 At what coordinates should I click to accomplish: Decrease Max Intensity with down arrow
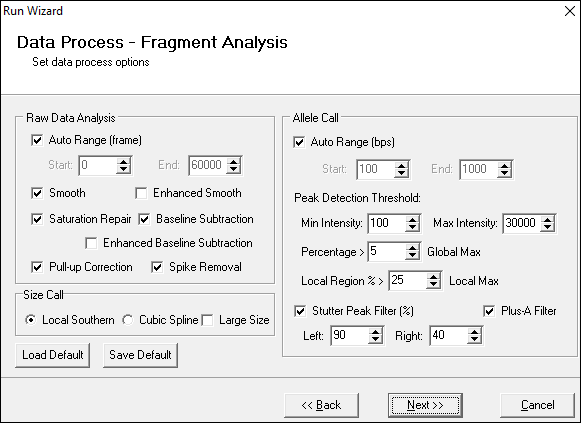(x=547, y=228)
